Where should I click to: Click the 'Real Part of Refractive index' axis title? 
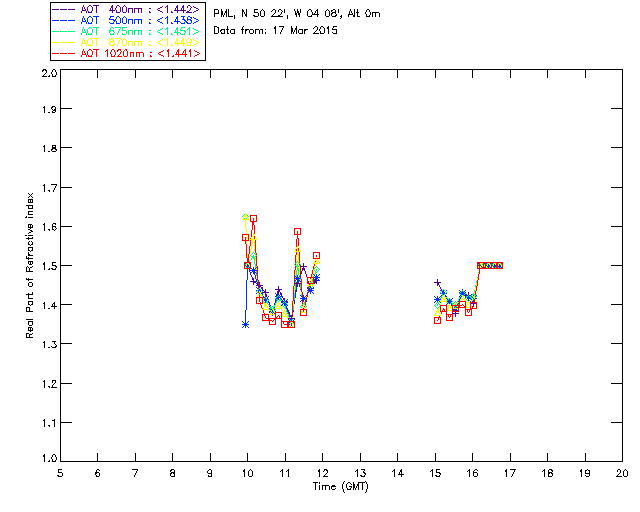click(29, 265)
